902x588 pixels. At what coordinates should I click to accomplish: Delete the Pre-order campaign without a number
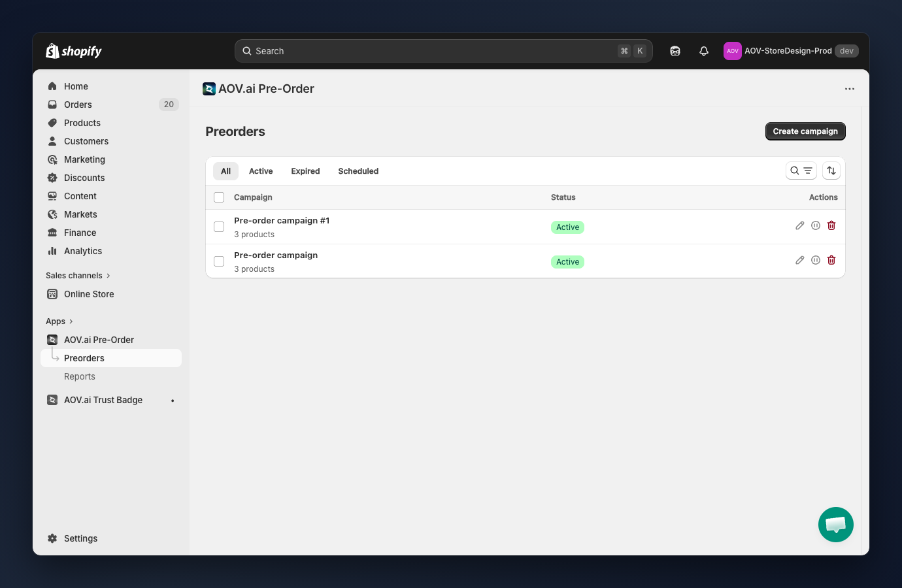coord(831,260)
